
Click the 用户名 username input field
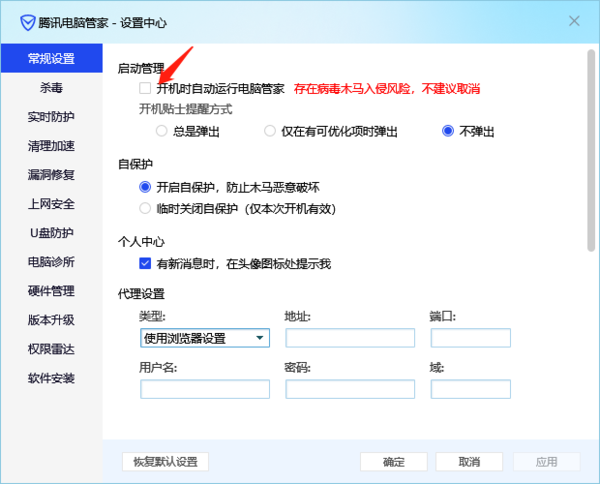tap(205, 389)
